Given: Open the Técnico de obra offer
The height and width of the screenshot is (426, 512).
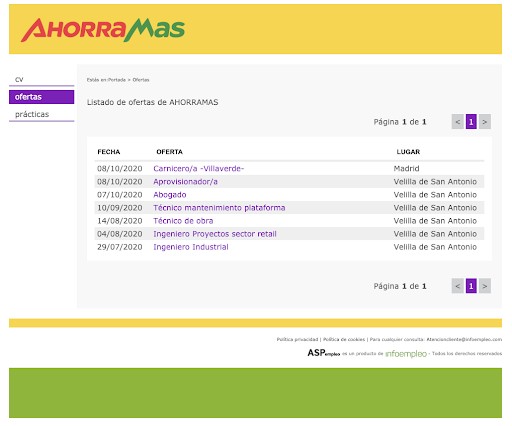Looking at the screenshot, I should click(x=183, y=221).
